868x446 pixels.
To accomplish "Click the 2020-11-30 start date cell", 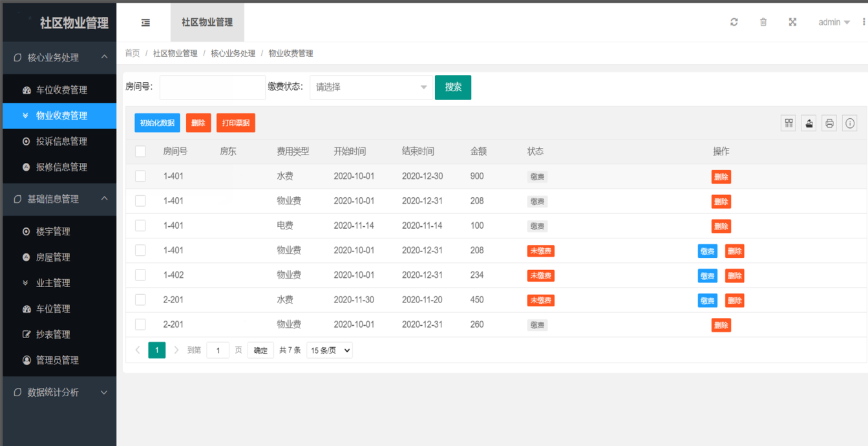I will coord(354,300).
